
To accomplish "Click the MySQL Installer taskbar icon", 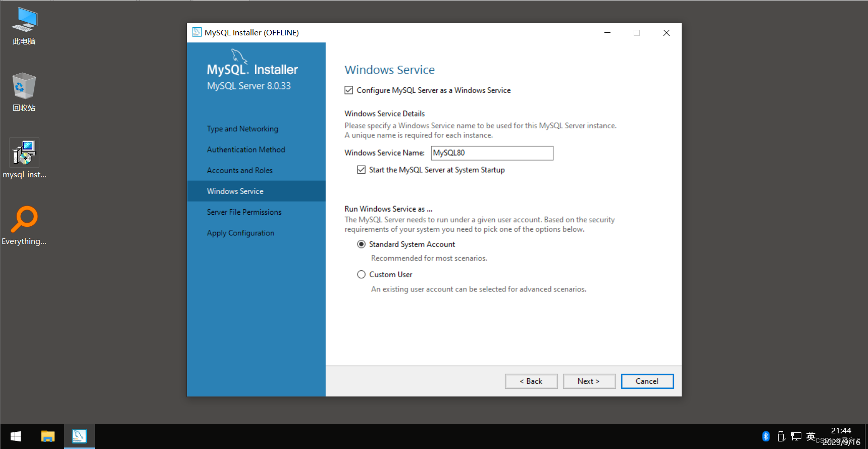I will tap(79, 436).
